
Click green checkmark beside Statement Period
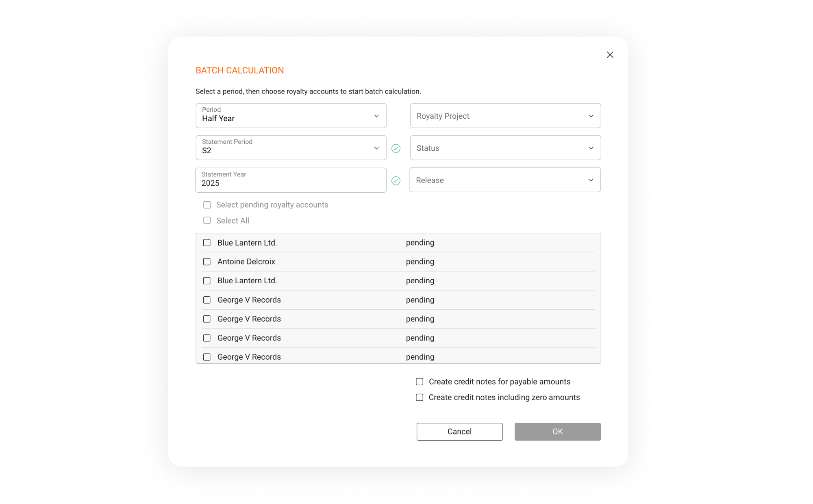point(396,148)
